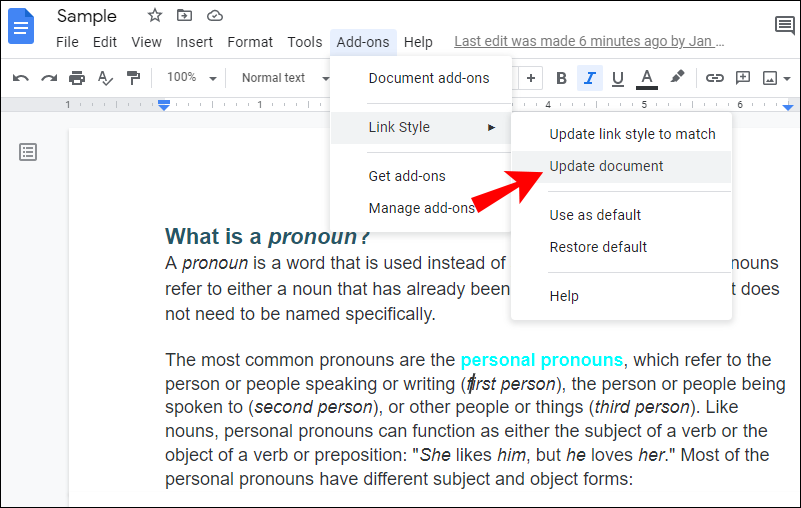Close the Add-ons menu
Viewport: 801px width, 508px height.
point(363,42)
